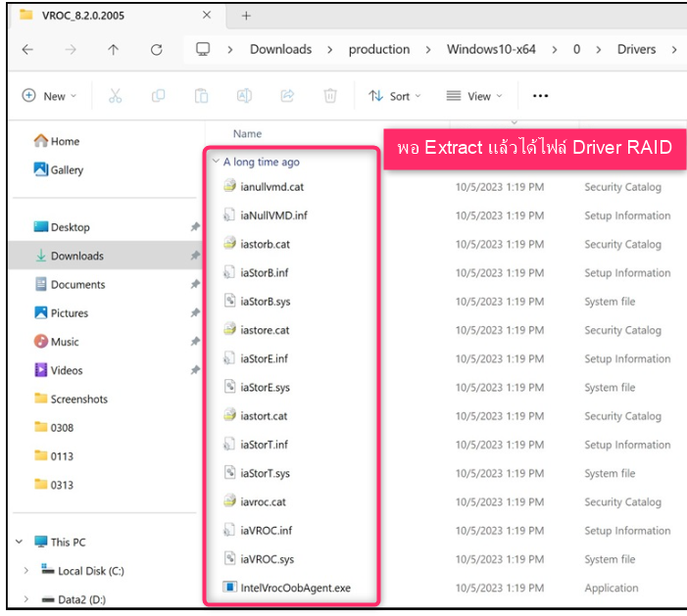
Task: Expand the Local Disk (C:) node
Action: tap(25, 571)
